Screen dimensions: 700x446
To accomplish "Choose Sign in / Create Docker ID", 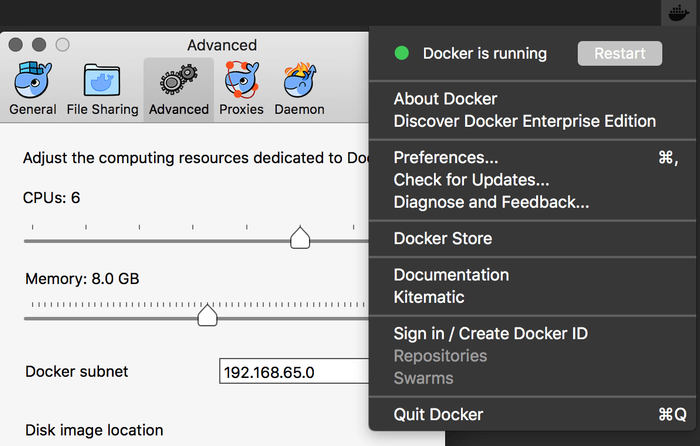I will pos(491,333).
